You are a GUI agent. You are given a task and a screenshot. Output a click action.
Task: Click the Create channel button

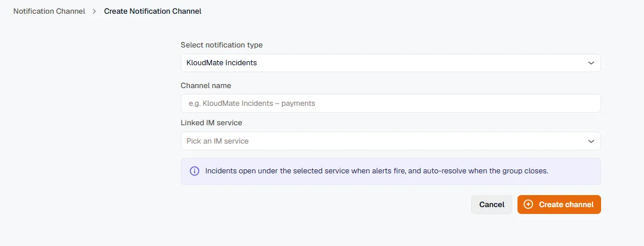click(x=559, y=204)
